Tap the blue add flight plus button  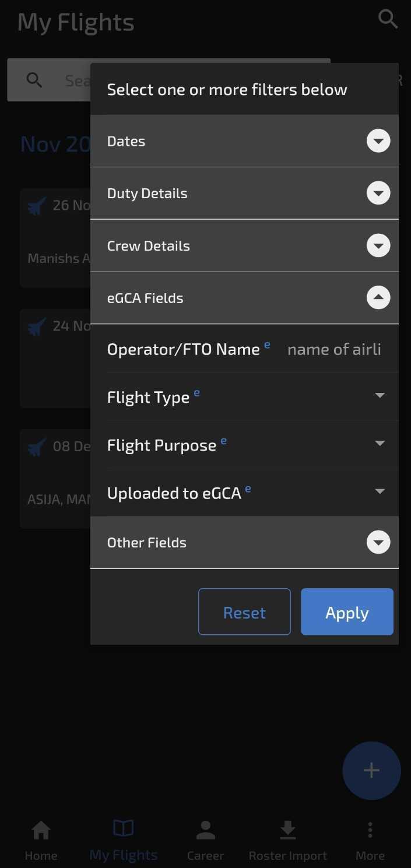tap(371, 770)
